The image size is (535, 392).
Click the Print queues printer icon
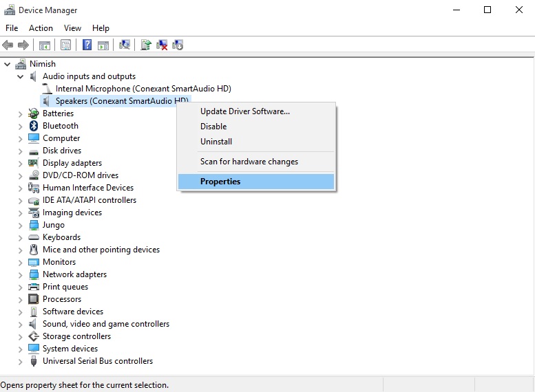(34, 287)
